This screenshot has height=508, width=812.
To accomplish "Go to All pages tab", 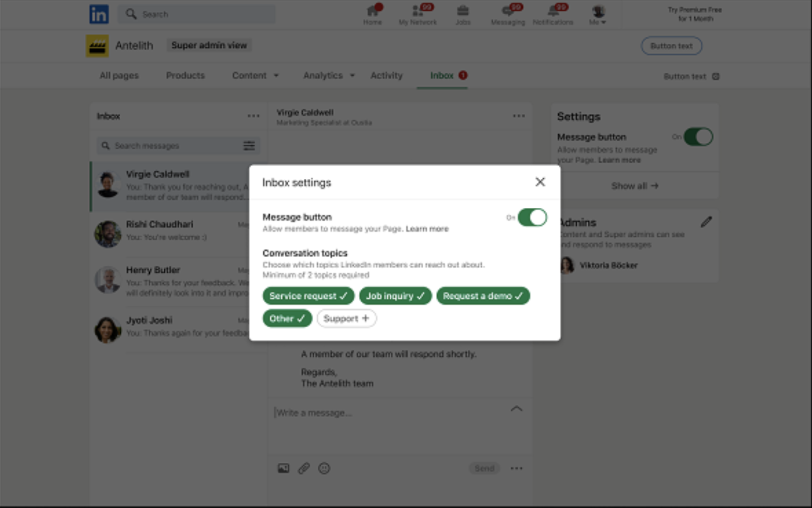I will (x=119, y=76).
